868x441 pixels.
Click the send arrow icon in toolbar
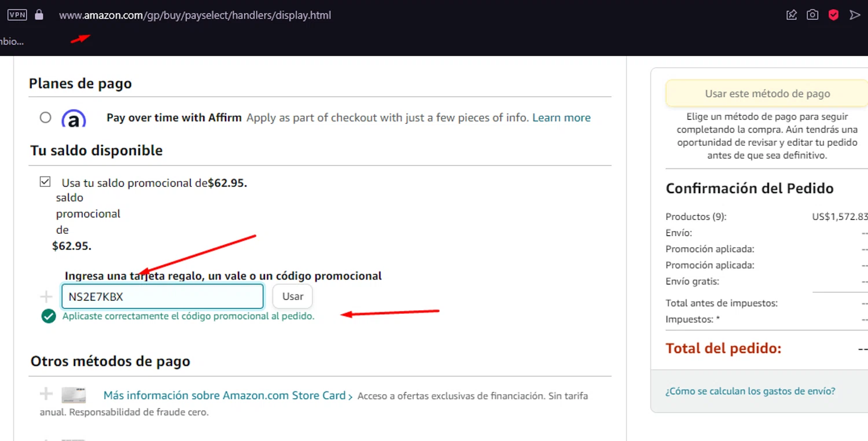click(855, 15)
